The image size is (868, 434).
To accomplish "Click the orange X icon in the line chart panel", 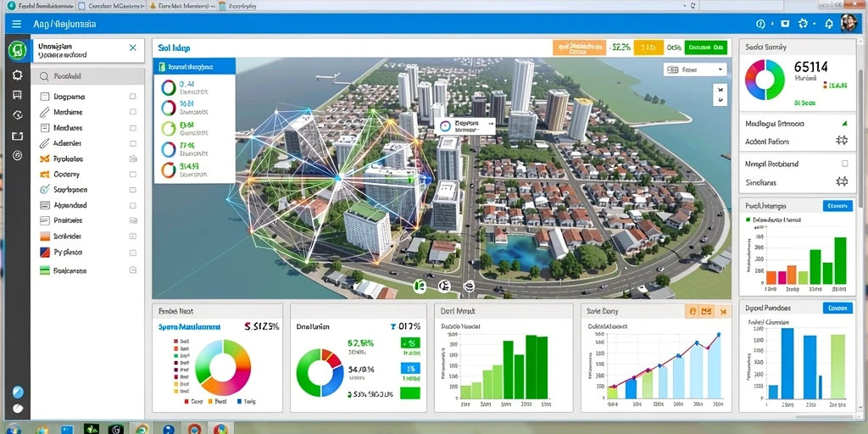I will point(722,312).
